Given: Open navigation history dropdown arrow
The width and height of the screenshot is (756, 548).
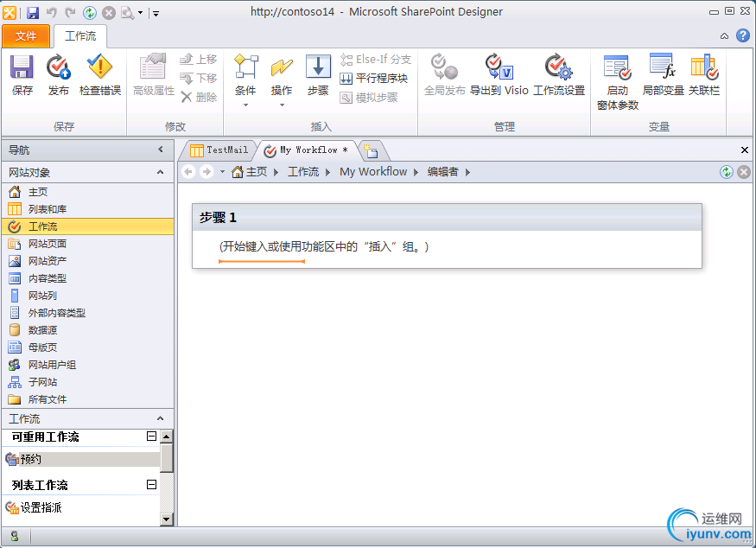Looking at the screenshot, I should [222, 172].
